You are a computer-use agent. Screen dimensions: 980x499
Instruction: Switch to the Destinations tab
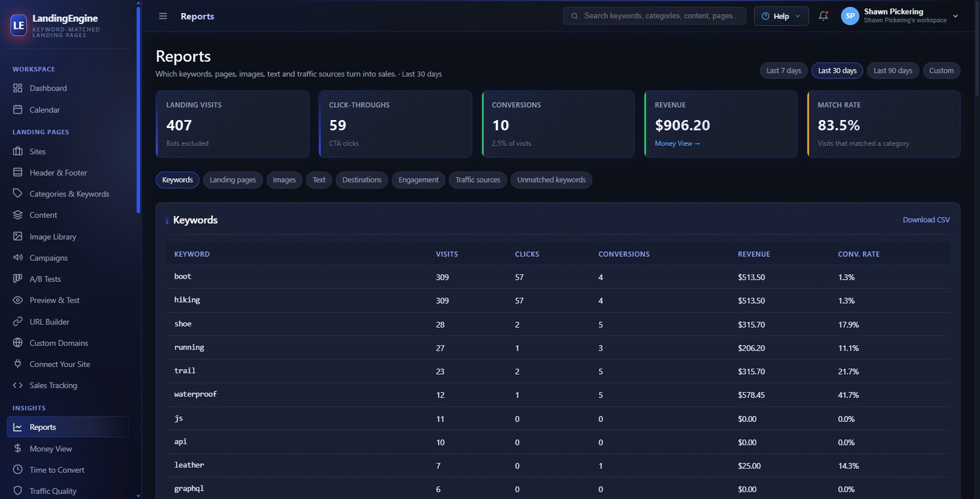[362, 180]
